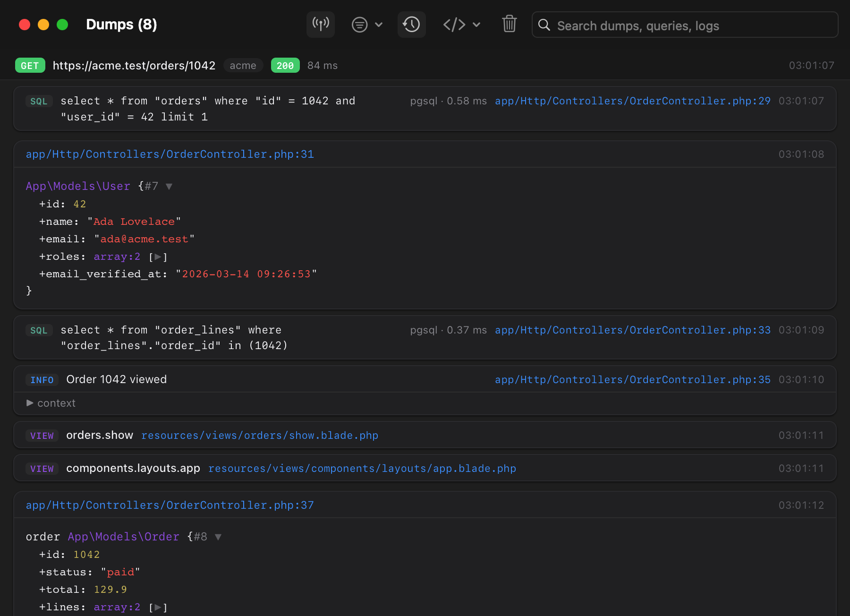Toggle the history clock button
This screenshot has height=616, width=850.
[x=412, y=25]
